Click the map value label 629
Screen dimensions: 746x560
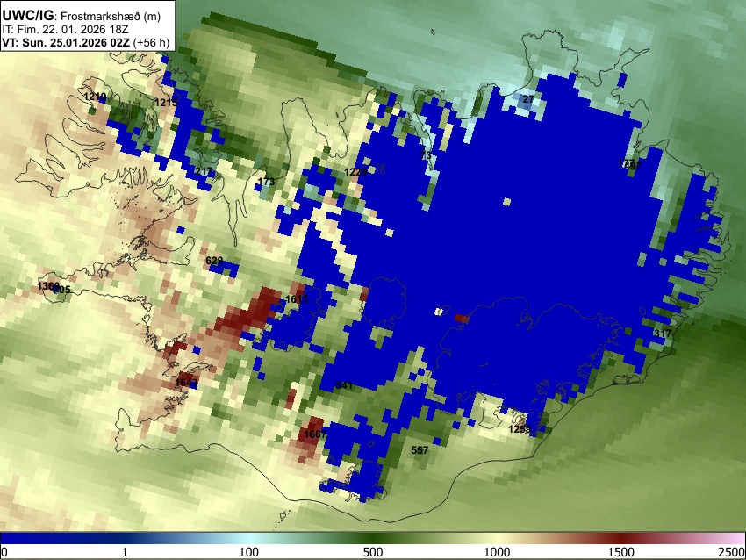point(214,261)
